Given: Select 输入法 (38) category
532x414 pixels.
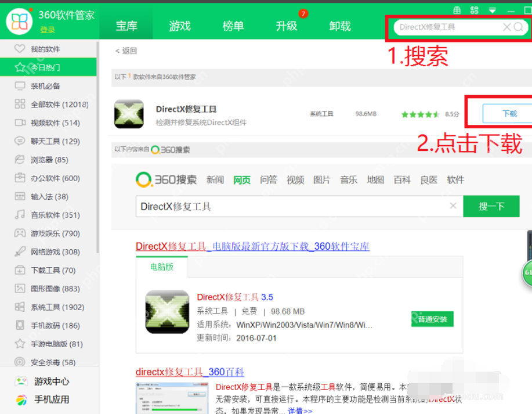Looking at the screenshot, I should (x=48, y=196).
